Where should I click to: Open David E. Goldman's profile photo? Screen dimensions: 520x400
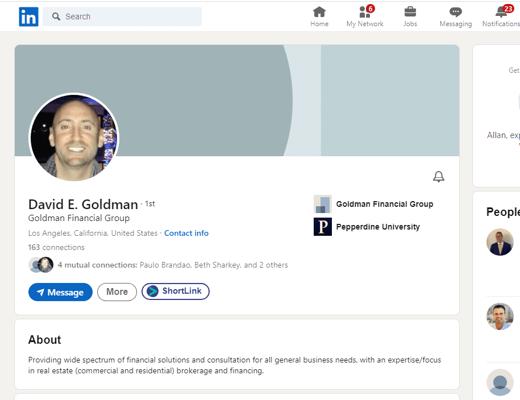[74, 137]
